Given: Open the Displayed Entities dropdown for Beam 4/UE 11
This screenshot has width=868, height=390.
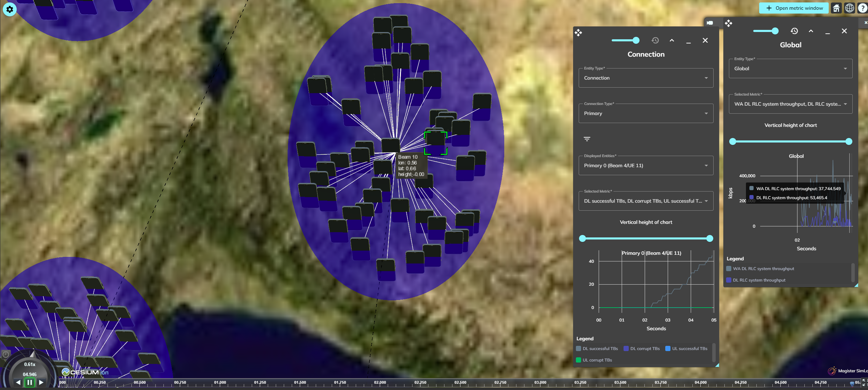Looking at the screenshot, I should click(x=645, y=165).
